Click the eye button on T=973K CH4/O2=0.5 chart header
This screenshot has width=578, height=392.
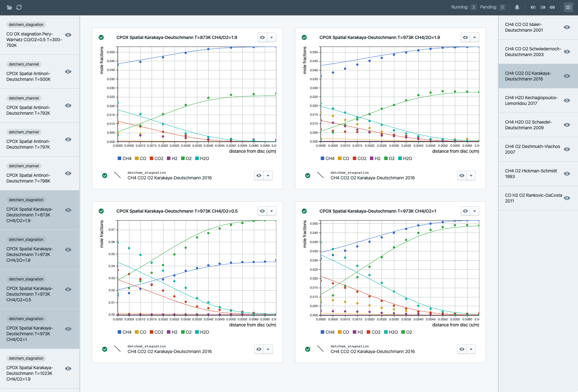point(262,211)
